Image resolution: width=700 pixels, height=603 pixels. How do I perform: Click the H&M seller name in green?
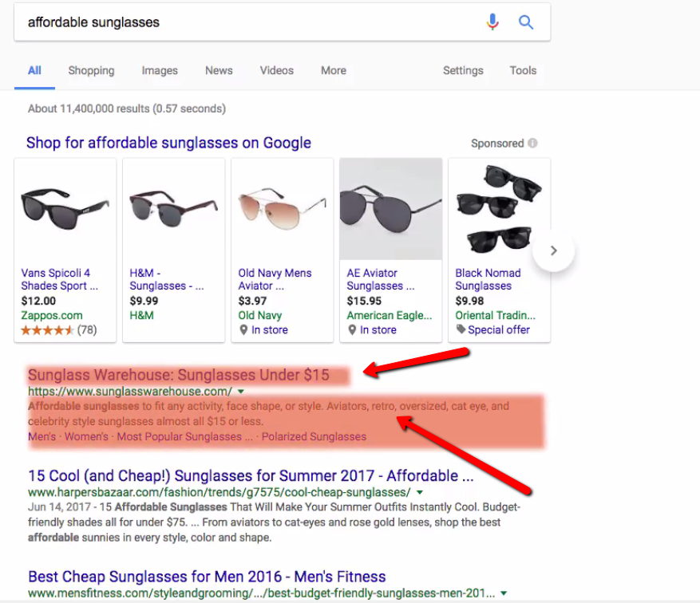click(x=141, y=315)
